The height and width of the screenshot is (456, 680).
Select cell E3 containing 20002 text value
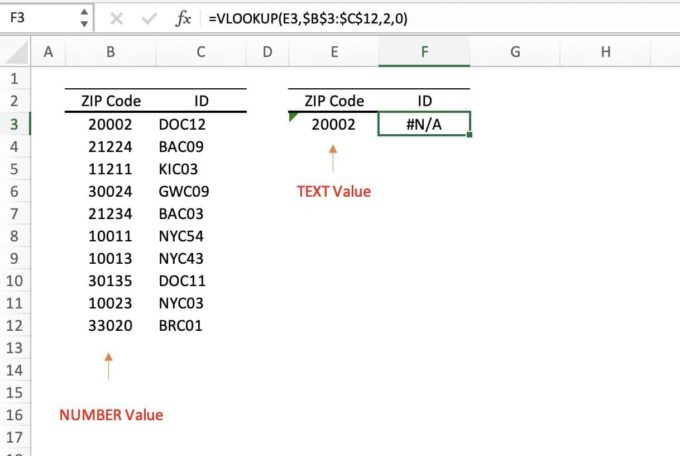coord(333,124)
